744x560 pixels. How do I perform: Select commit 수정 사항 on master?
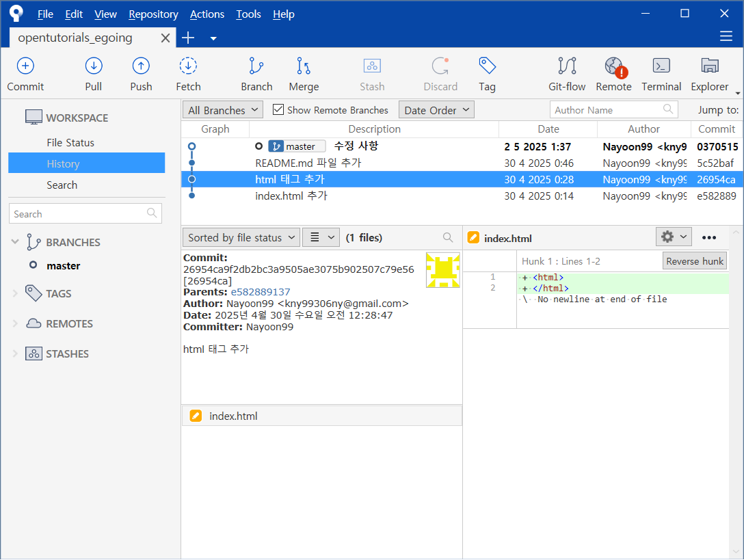pyautogui.click(x=462, y=146)
